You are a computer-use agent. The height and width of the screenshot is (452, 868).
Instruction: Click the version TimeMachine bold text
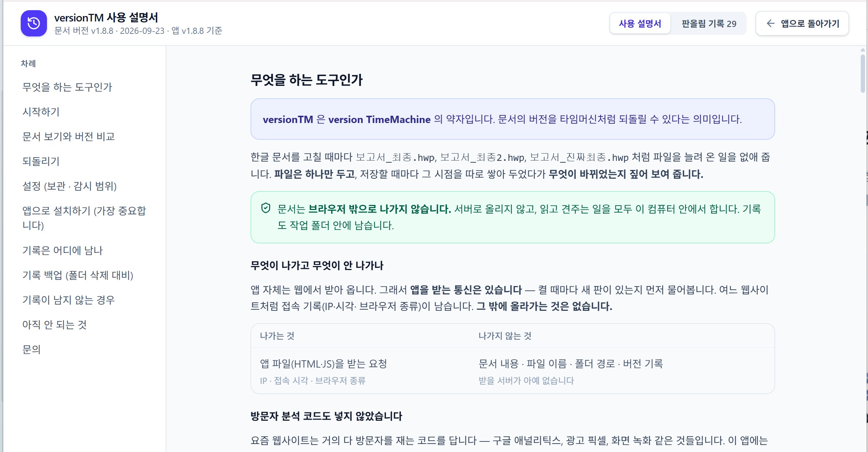379,119
